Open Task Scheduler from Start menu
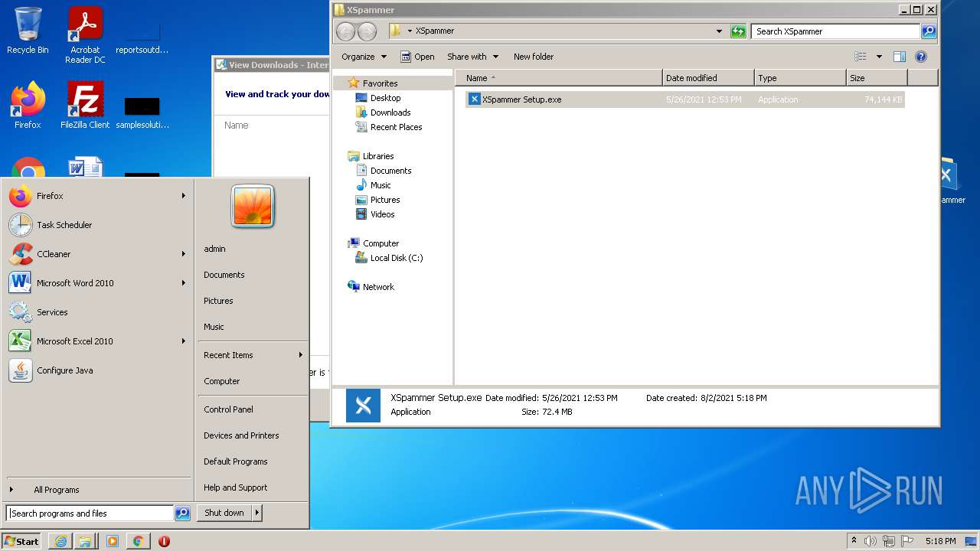Screen dimensions: 980x551 [x=96, y=225]
